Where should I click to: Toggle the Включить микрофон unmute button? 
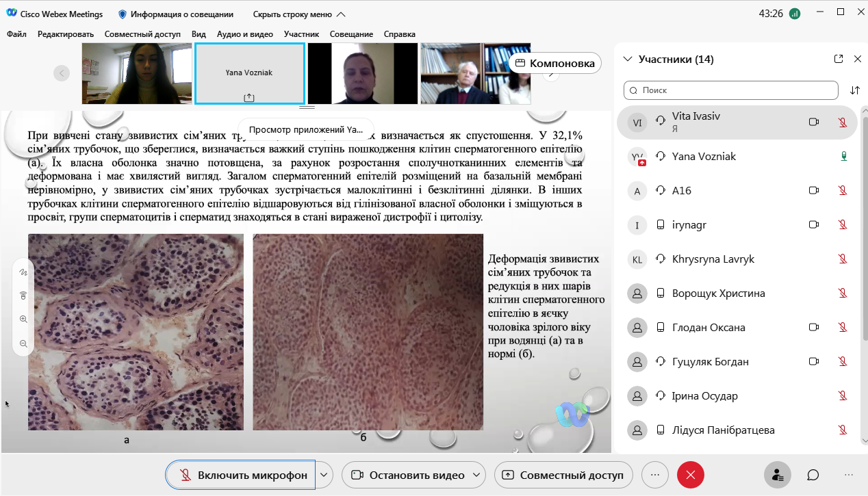pyautogui.click(x=242, y=475)
